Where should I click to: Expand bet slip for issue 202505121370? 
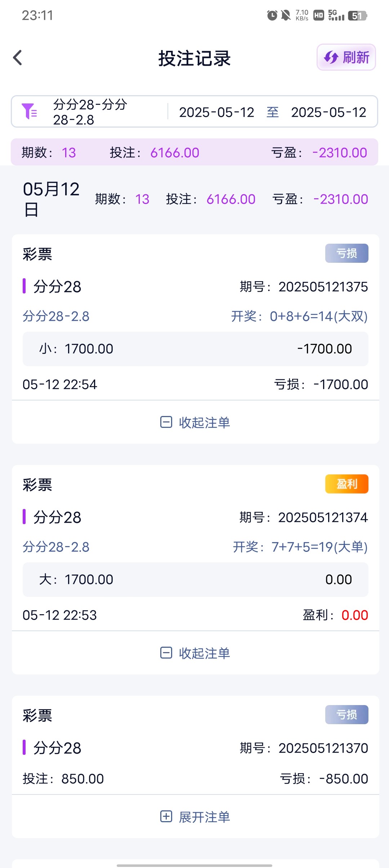pyautogui.click(x=195, y=817)
